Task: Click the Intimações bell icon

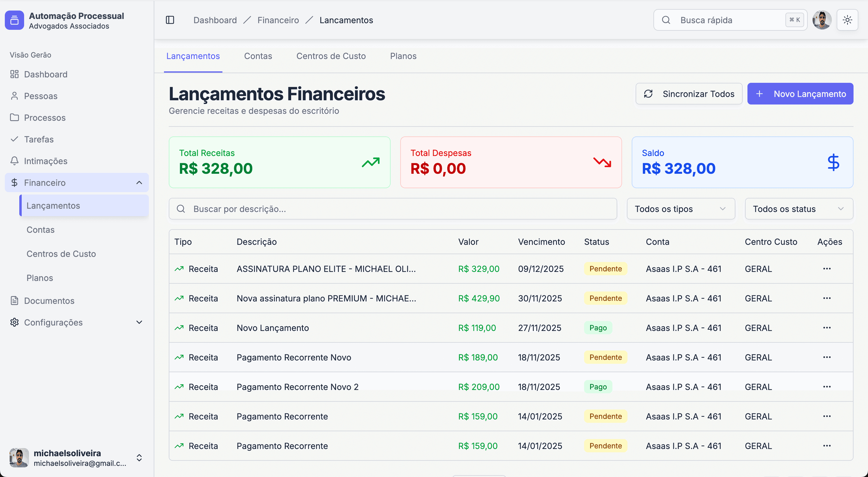Action: pos(14,161)
